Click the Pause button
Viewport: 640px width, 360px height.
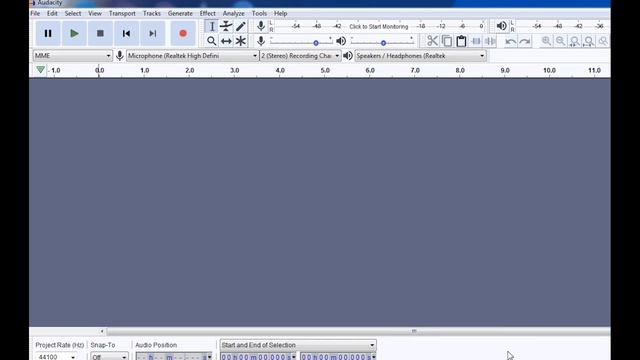click(48, 33)
